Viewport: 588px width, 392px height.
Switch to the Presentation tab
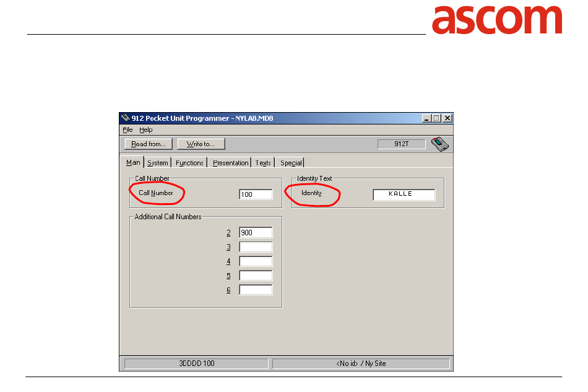tap(230, 163)
